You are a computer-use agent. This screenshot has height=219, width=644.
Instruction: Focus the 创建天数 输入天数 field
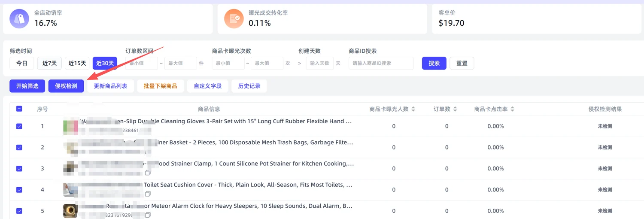pos(320,63)
